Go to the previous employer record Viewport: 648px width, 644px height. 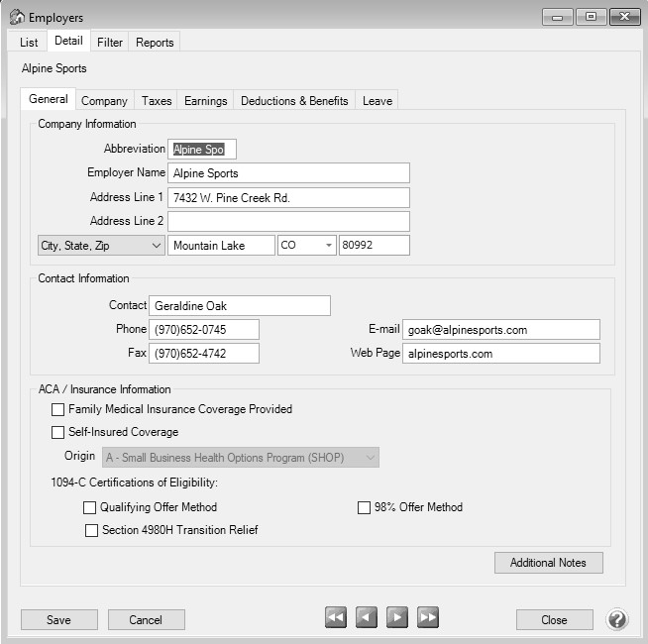[367, 618]
